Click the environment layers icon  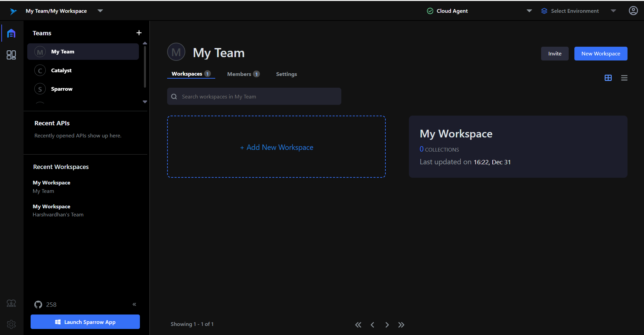tap(544, 11)
